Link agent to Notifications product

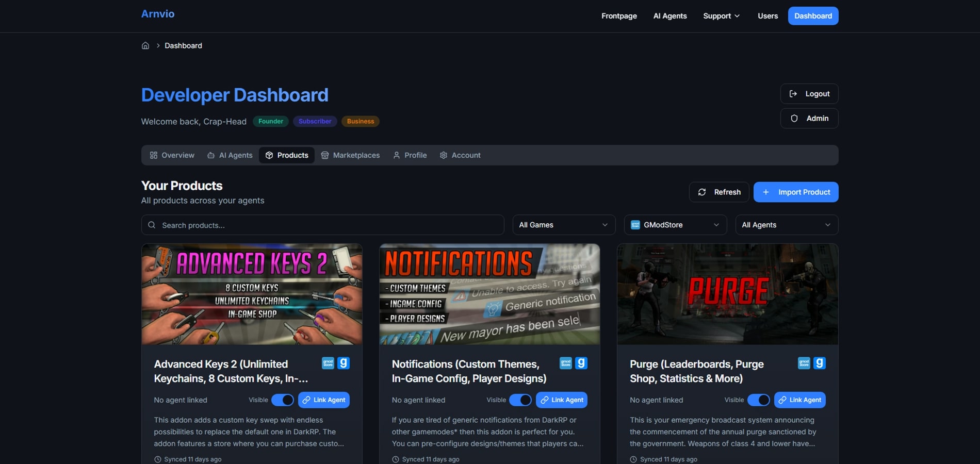tap(562, 400)
